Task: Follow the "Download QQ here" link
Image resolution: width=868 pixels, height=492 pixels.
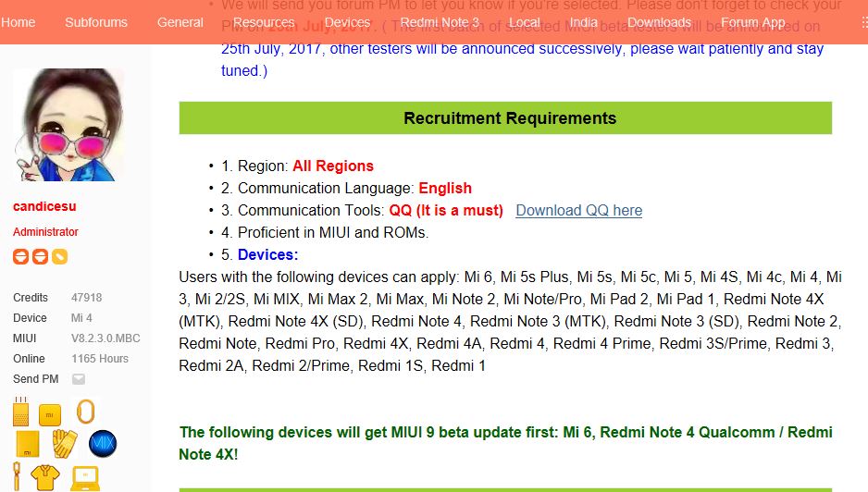Action: (x=578, y=210)
